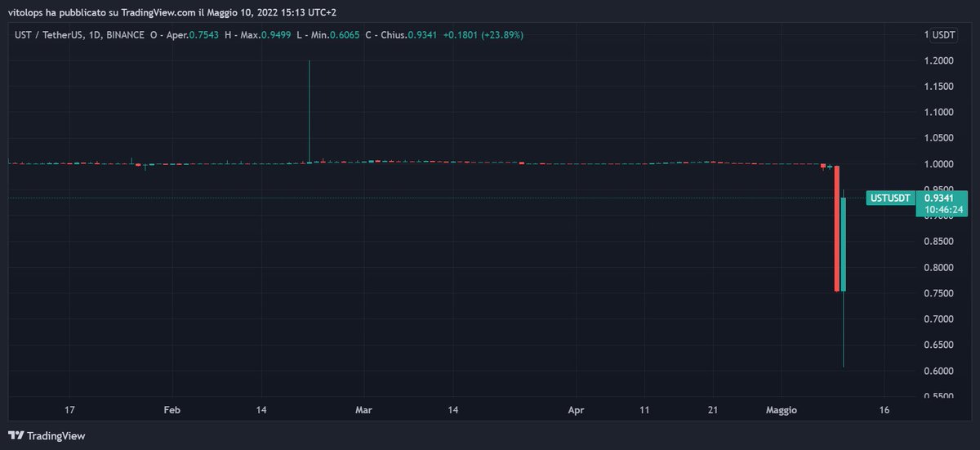This screenshot has height=450, width=980.
Task: Click the large red crash candle
Action: coord(837,228)
